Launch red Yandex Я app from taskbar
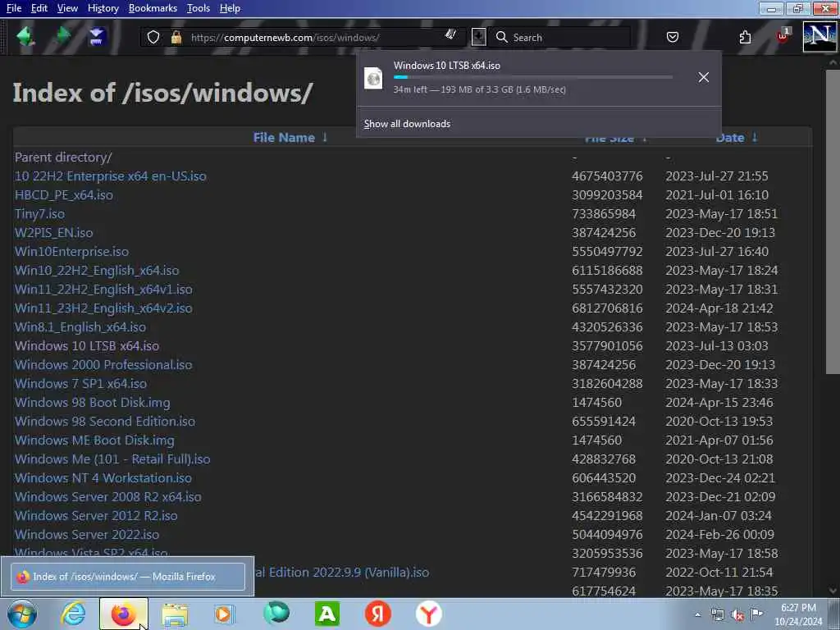840x630 pixels. (x=377, y=614)
